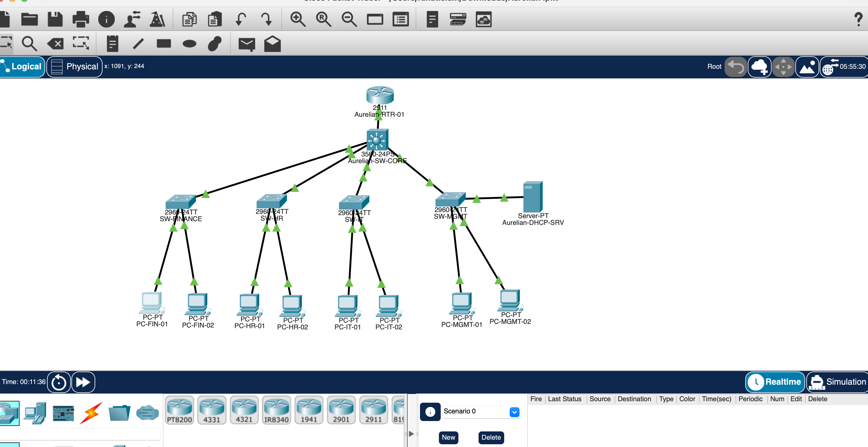The image size is (868, 447).
Task: Click the Delete scenario button
Action: coord(491,438)
